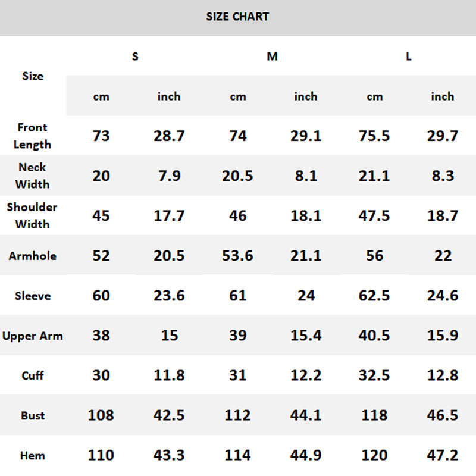Click the Cuff row label

tap(33, 375)
